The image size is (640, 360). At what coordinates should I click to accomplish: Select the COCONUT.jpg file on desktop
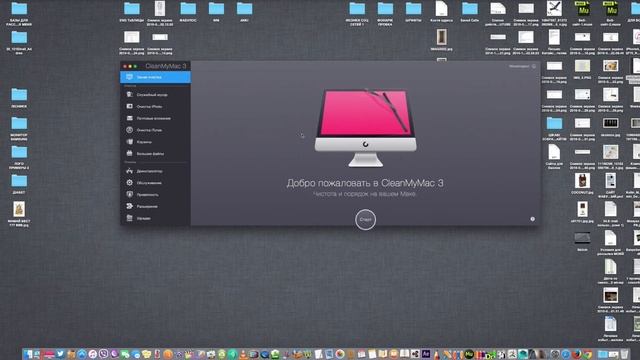click(582, 184)
